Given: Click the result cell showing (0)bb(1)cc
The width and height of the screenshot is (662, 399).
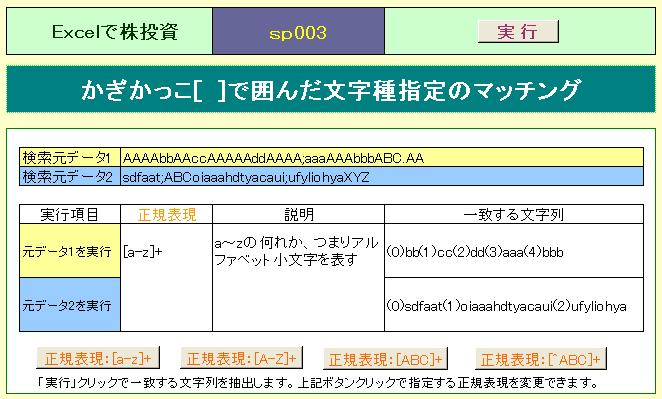Looking at the screenshot, I should click(x=514, y=251).
